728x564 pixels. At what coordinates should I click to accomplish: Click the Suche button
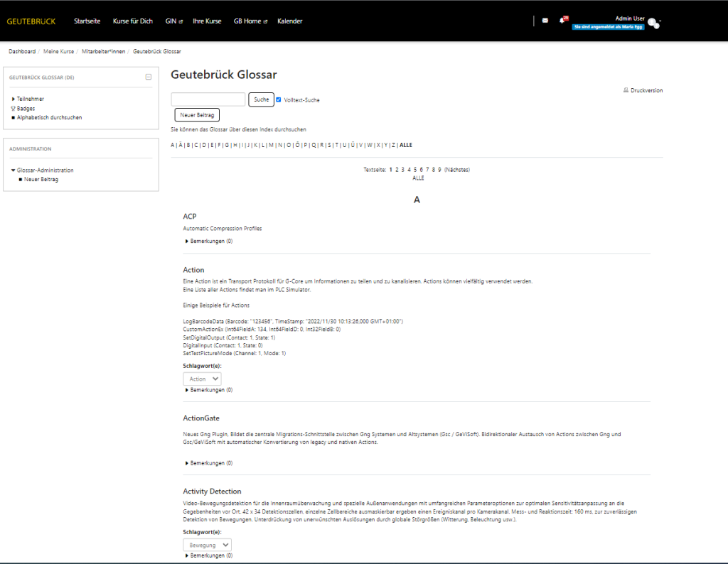pos(262,99)
